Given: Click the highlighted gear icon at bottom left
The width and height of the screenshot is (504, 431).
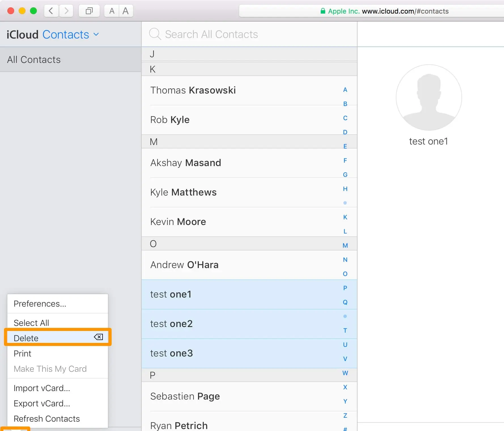Looking at the screenshot, I should click(16, 428).
